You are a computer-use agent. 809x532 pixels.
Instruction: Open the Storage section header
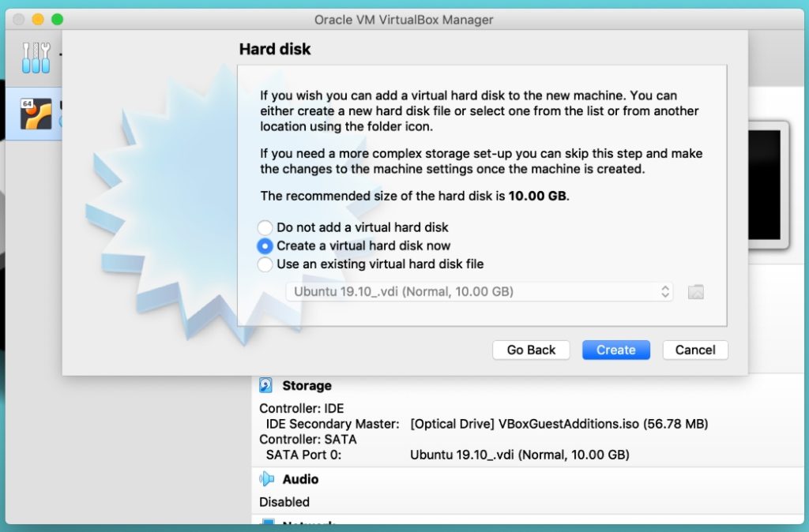coord(307,386)
